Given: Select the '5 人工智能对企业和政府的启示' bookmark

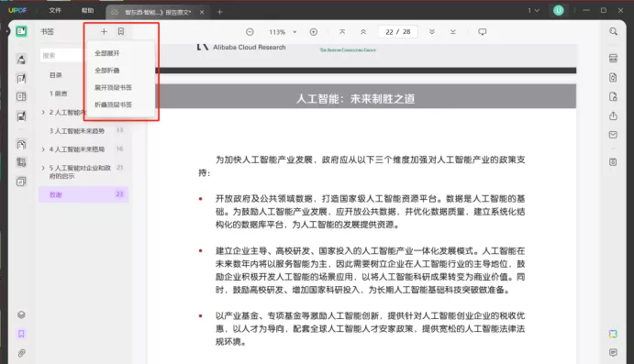Looking at the screenshot, I should coord(80,171).
